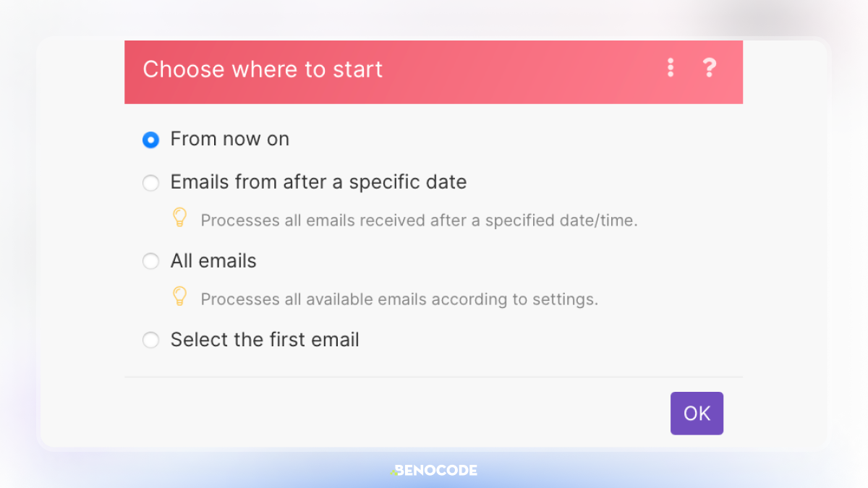Click the red dialog header bar background

[x=506, y=72]
